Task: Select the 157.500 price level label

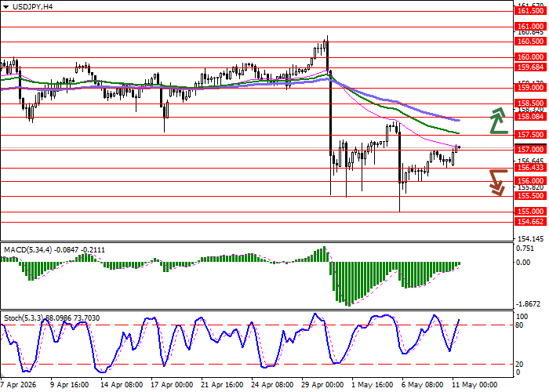Action: pyautogui.click(x=530, y=135)
